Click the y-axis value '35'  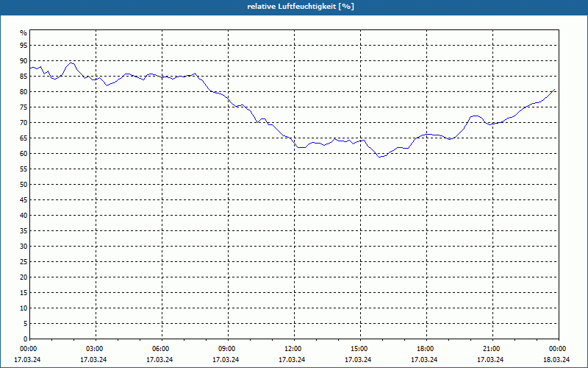tap(24, 231)
